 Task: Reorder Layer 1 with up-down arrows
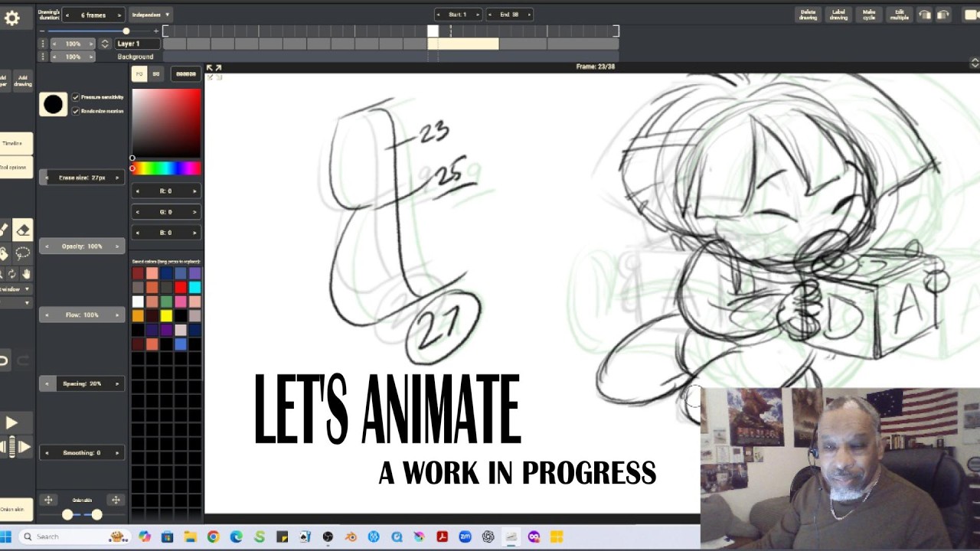coord(105,44)
